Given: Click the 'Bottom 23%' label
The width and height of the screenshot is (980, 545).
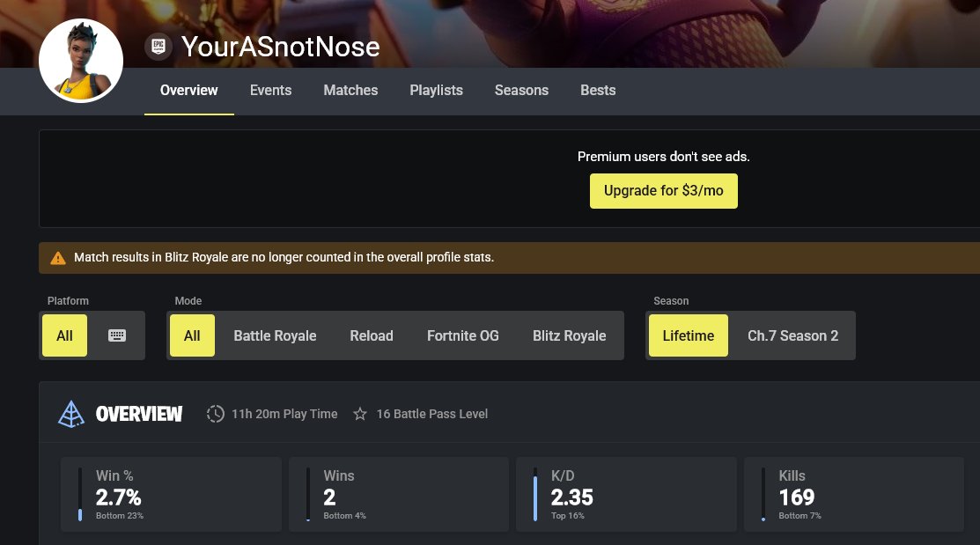Looking at the screenshot, I should pos(120,516).
